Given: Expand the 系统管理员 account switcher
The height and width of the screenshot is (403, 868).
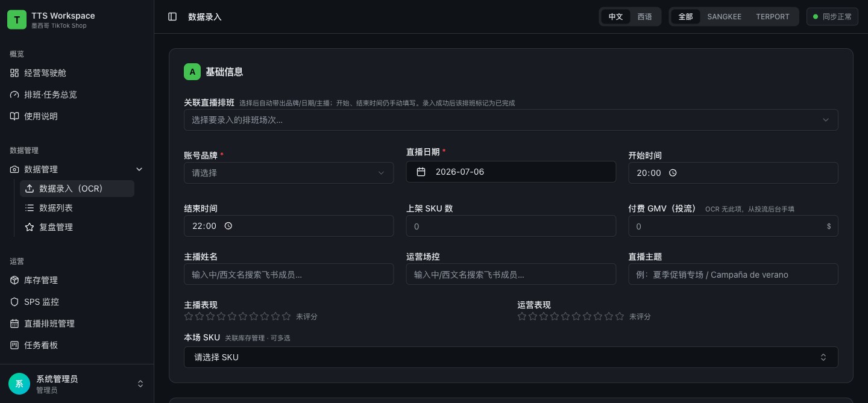Looking at the screenshot, I should [140, 384].
